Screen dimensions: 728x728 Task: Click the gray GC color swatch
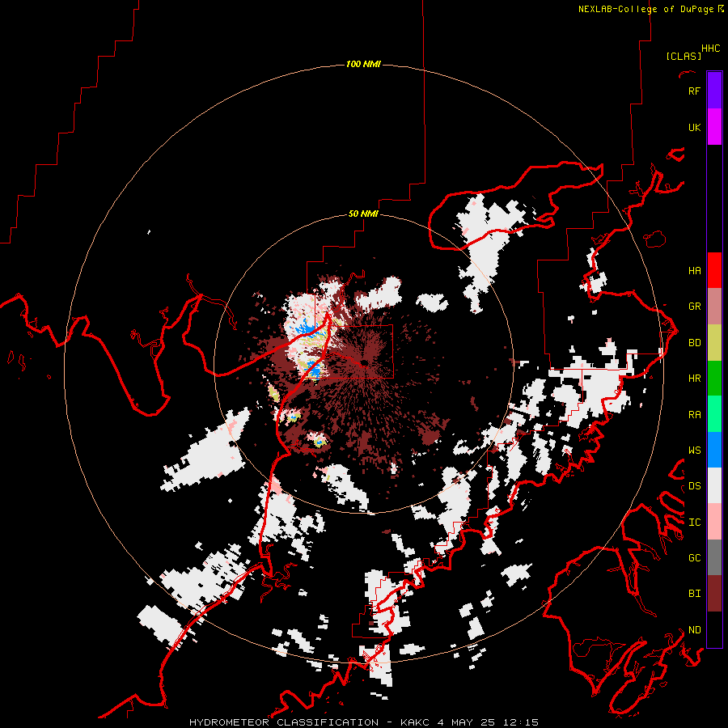coord(714,557)
